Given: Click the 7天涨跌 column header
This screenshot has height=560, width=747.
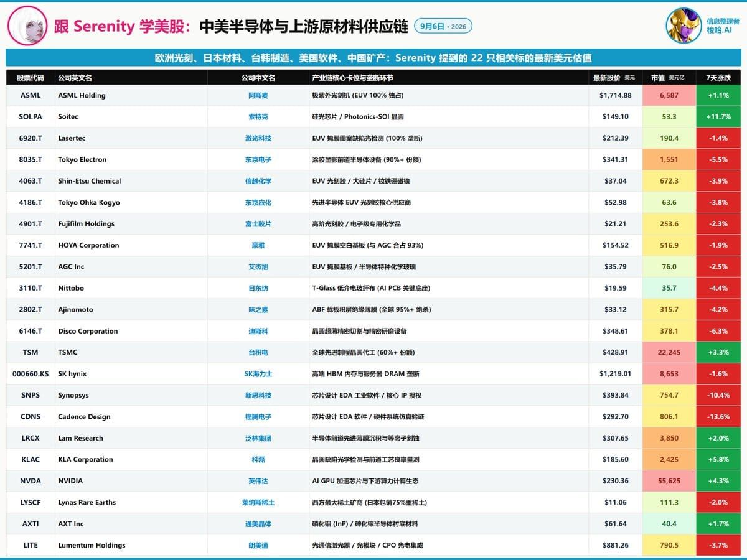Looking at the screenshot, I should [x=718, y=78].
